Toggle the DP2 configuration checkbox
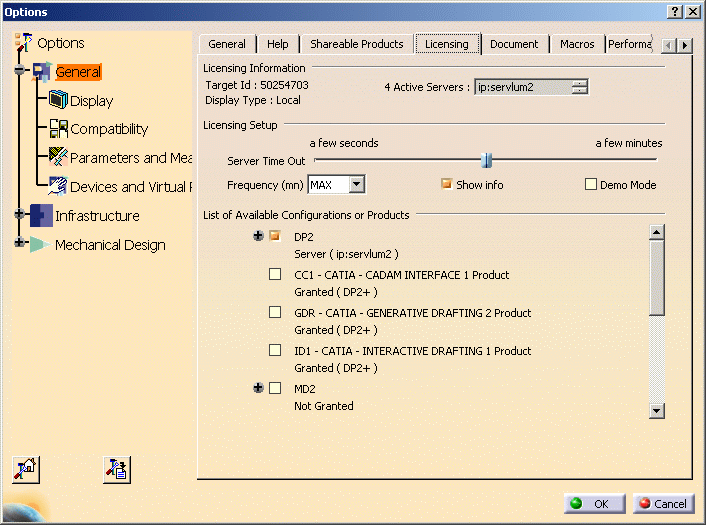This screenshot has height=525, width=706. [x=275, y=235]
